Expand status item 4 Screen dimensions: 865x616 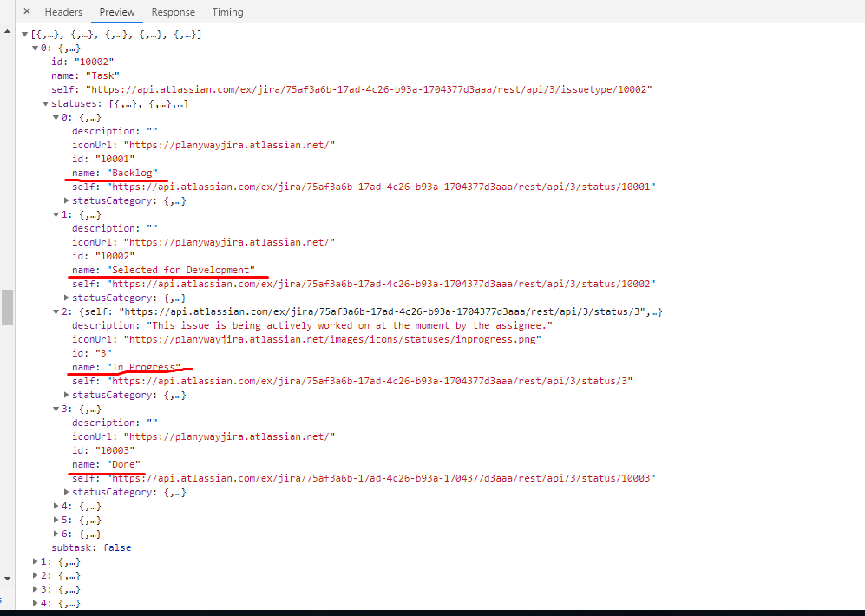56,506
